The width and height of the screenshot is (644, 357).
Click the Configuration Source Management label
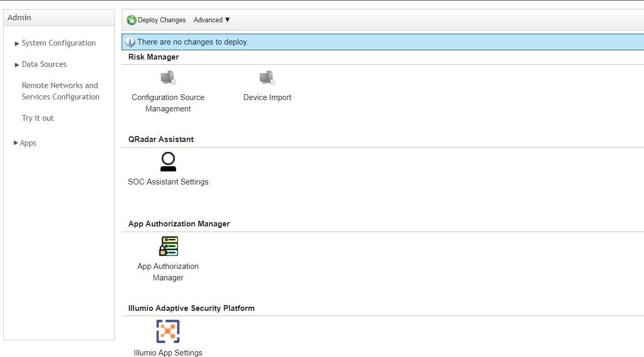tap(168, 103)
